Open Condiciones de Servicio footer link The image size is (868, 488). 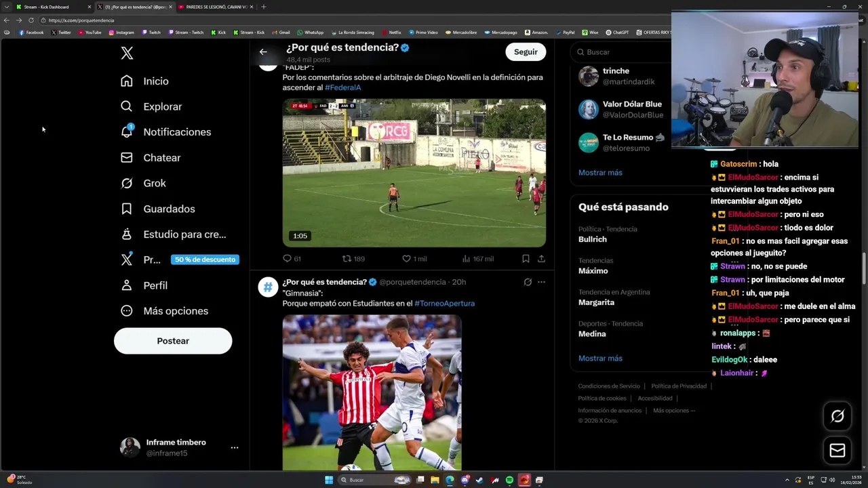click(x=609, y=386)
